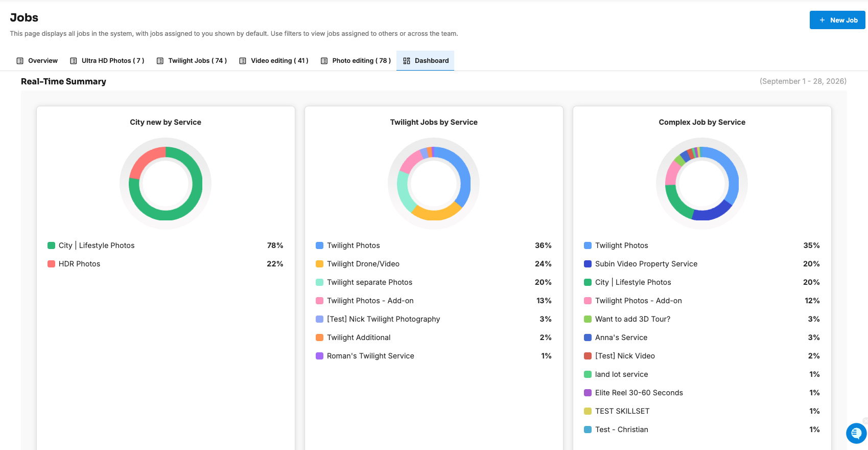Open the Photo editing tab
The height and width of the screenshot is (450, 868).
click(356, 60)
